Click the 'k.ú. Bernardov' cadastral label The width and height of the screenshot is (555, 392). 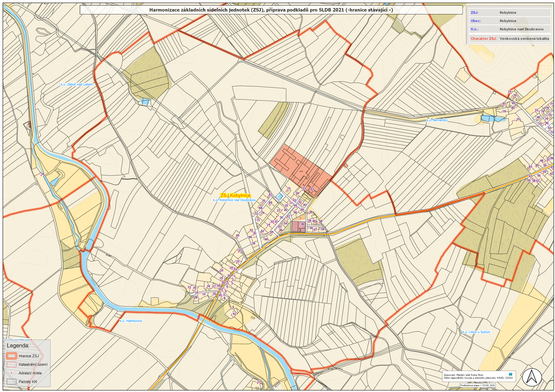point(437,120)
